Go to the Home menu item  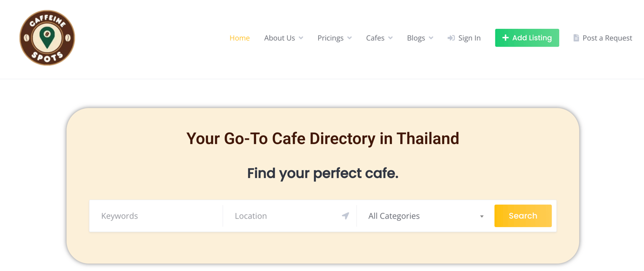tap(239, 38)
